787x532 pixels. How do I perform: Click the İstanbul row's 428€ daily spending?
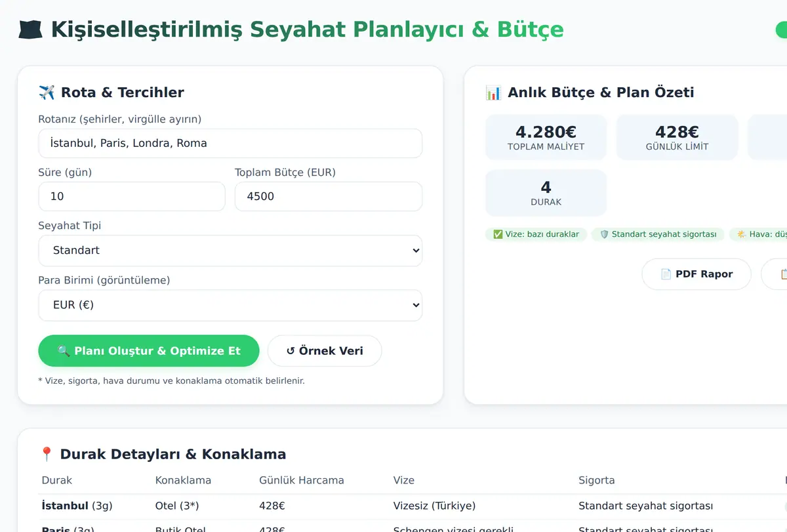272,506
